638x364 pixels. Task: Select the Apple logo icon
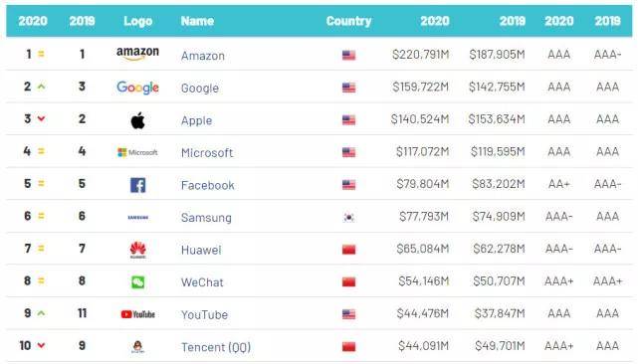point(138,120)
